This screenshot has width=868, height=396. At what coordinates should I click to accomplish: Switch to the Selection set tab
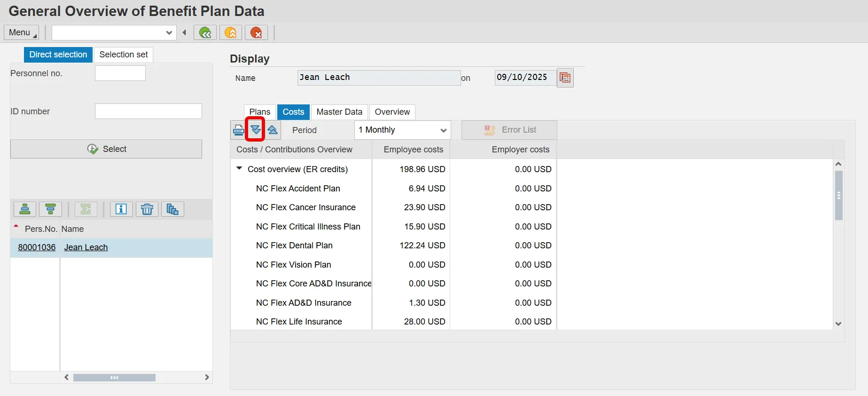[123, 55]
